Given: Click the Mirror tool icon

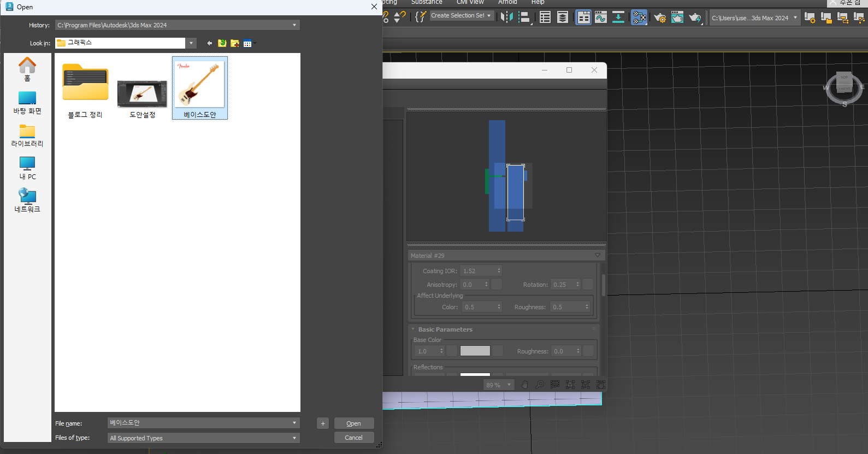Looking at the screenshot, I should [506, 17].
